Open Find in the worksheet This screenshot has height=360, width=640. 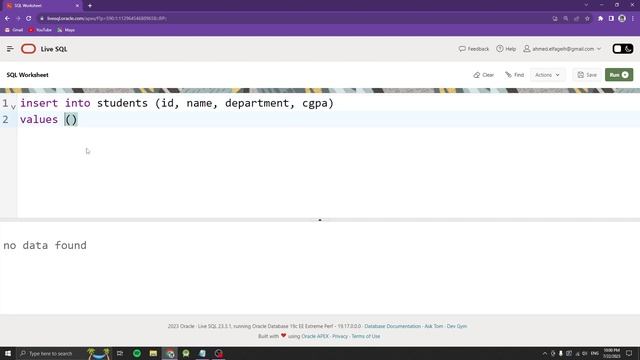(514, 75)
